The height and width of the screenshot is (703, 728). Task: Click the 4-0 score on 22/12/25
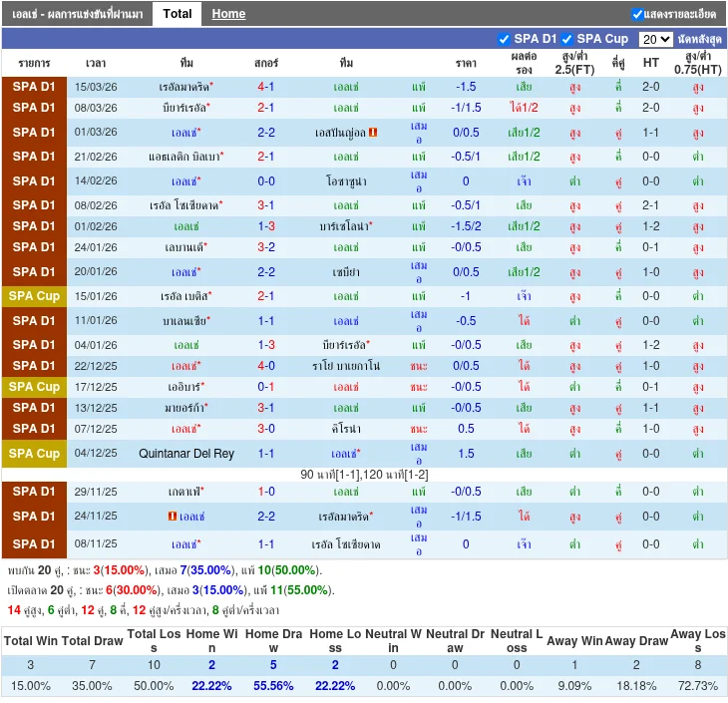click(x=266, y=366)
